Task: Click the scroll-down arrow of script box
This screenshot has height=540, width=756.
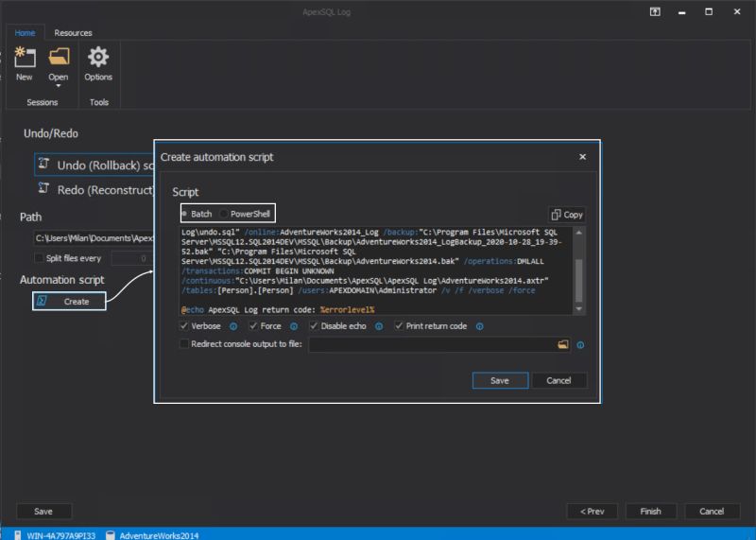Action: (579, 309)
